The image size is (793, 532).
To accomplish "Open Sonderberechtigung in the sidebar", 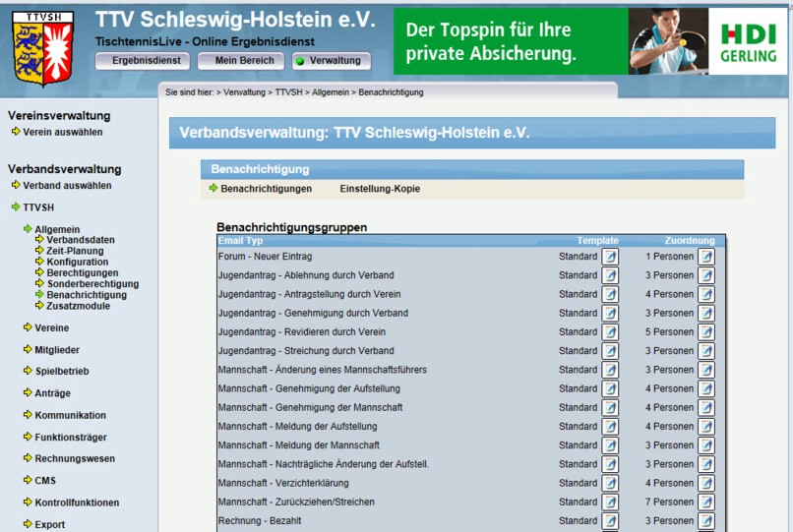I will click(92, 284).
